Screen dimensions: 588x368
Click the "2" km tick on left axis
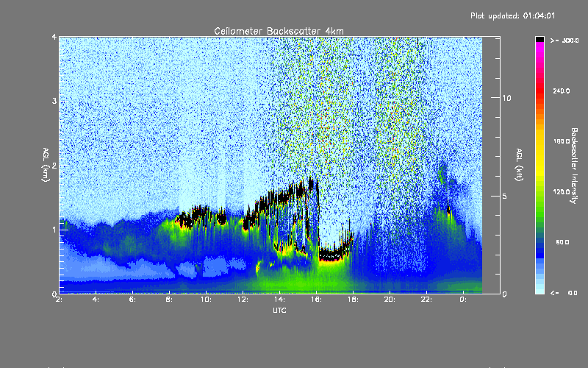click(54, 166)
